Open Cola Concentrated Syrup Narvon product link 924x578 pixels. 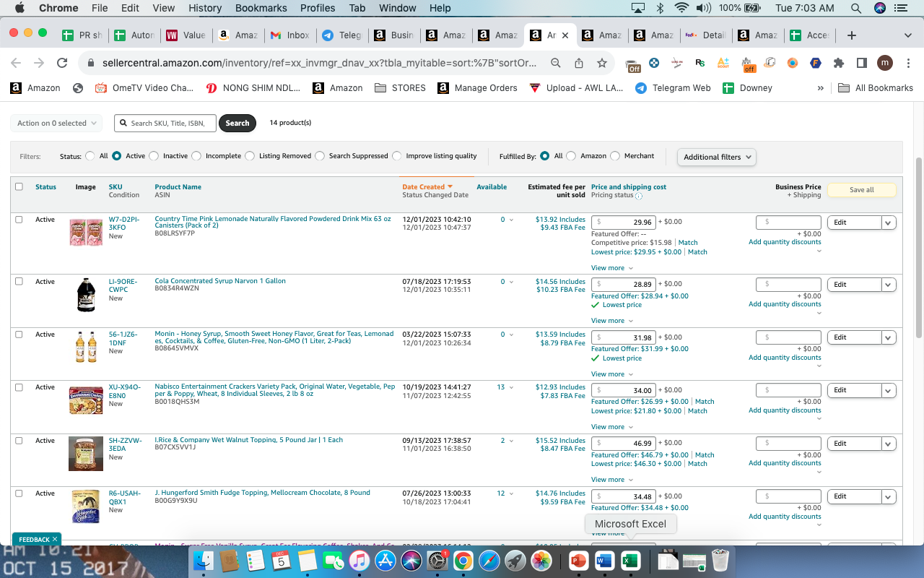coord(220,281)
